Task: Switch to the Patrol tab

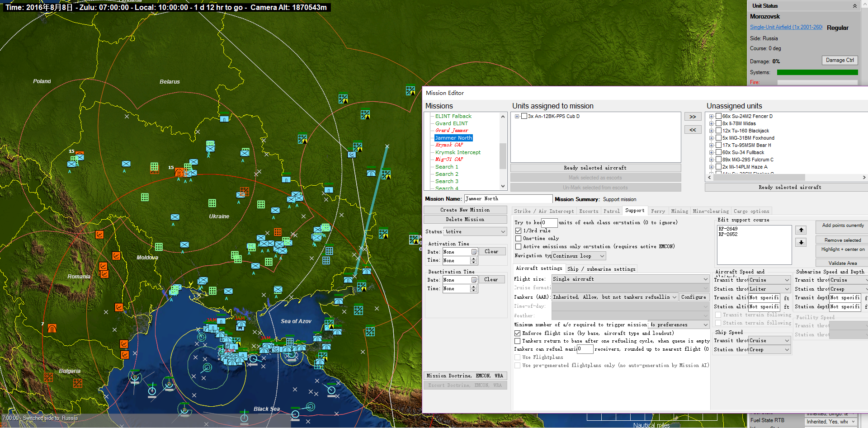Action: (x=611, y=211)
